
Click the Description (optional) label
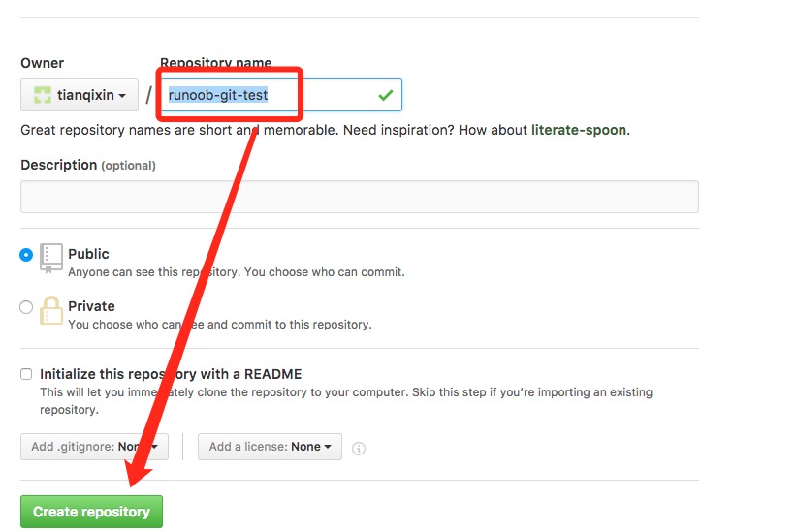point(87,165)
